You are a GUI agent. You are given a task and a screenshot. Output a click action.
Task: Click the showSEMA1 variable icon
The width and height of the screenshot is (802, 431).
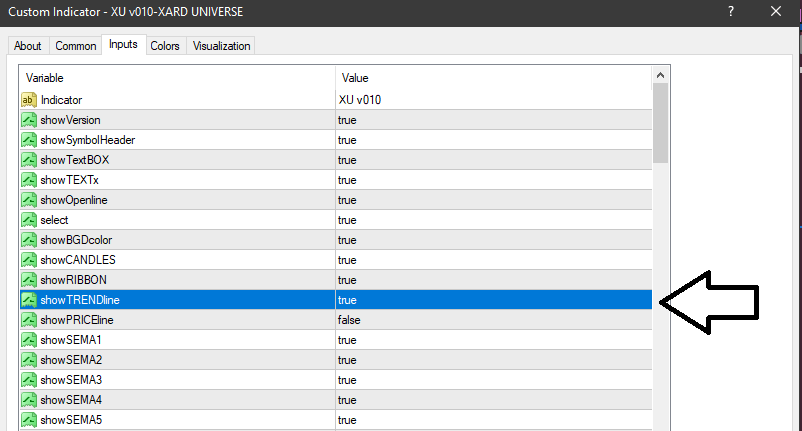pyautogui.click(x=29, y=340)
